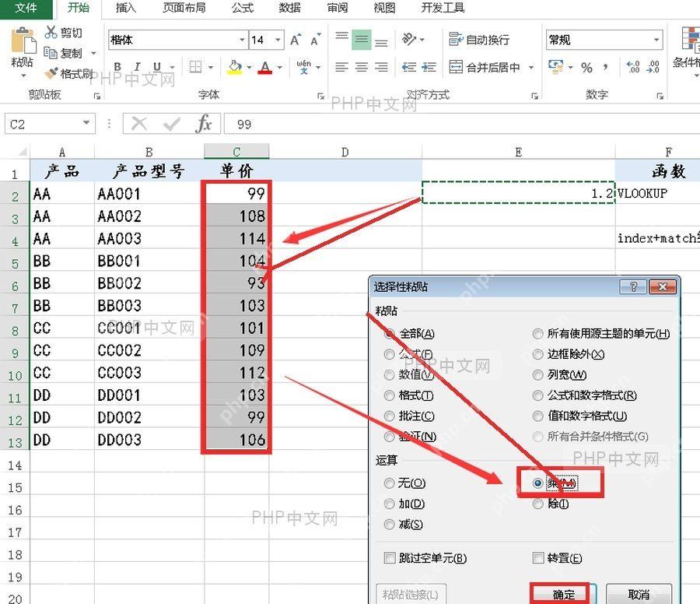Click the yellow fill color bucket

[235, 68]
